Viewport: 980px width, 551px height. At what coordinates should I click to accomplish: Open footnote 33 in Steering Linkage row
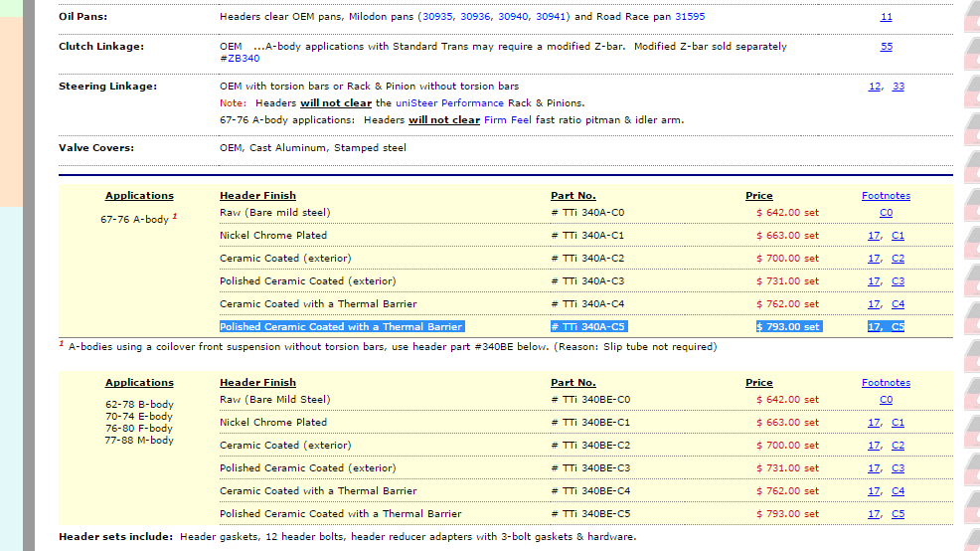point(898,87)
